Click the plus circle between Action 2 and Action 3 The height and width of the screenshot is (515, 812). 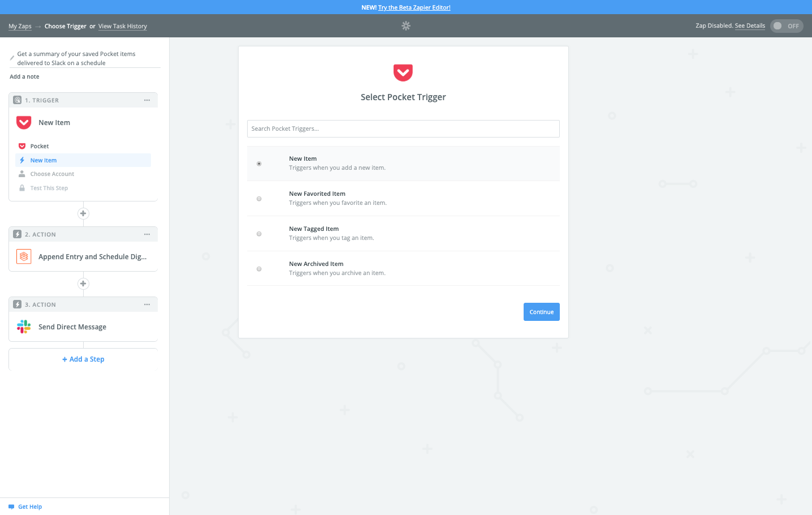83,284
